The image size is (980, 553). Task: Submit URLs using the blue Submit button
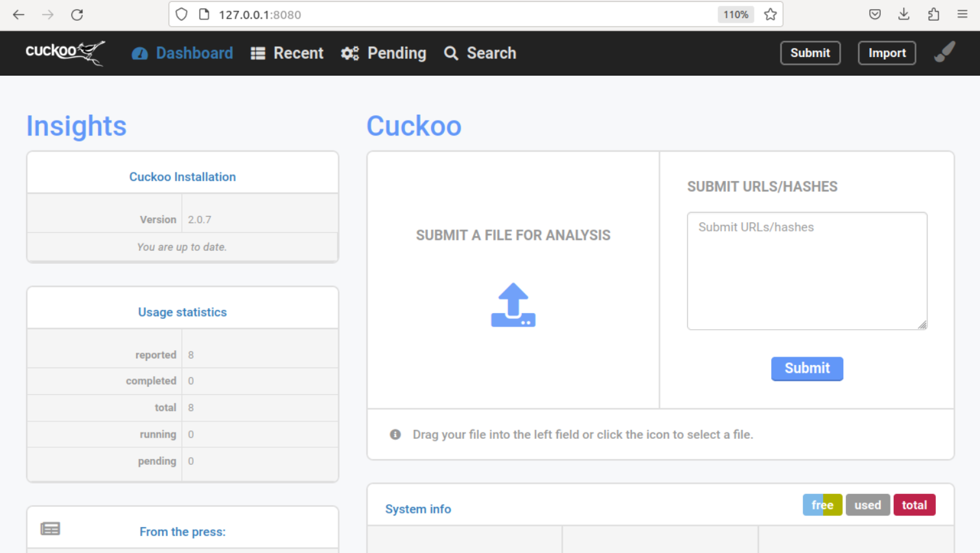[807, 368]
